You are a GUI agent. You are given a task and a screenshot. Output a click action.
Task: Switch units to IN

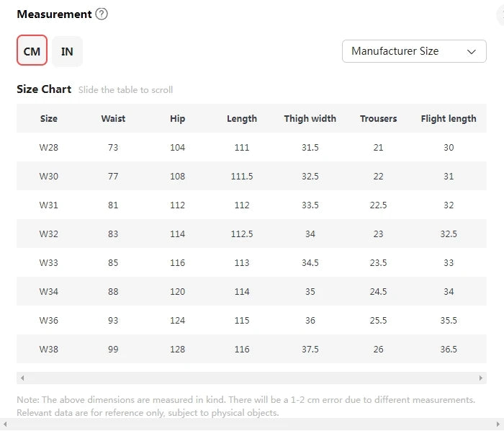click(67, 51)
